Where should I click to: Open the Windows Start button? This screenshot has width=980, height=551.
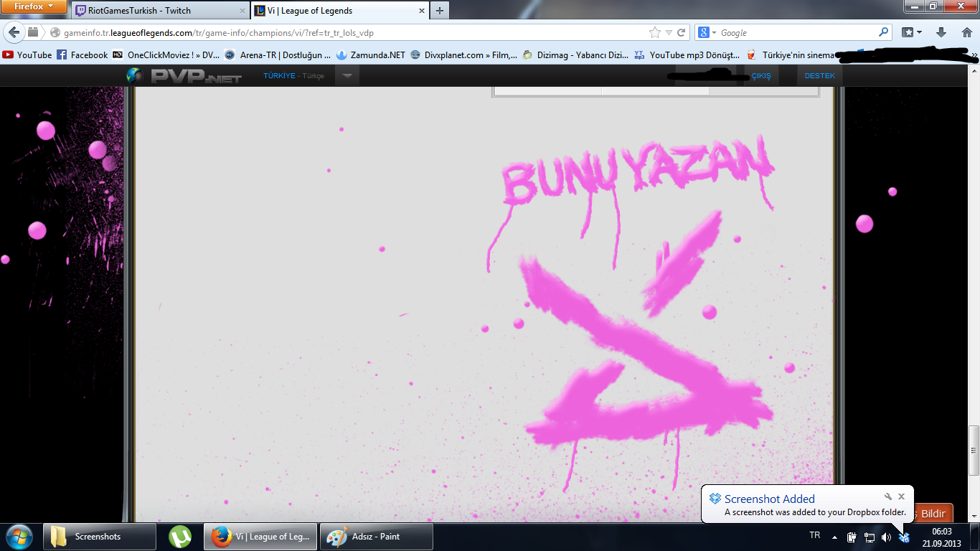point(19,536)
